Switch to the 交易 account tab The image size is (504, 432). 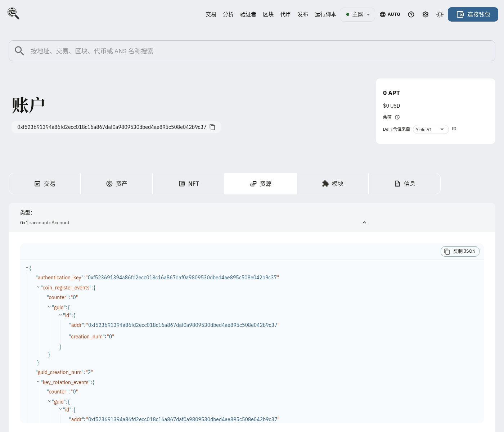coord(45,184)
